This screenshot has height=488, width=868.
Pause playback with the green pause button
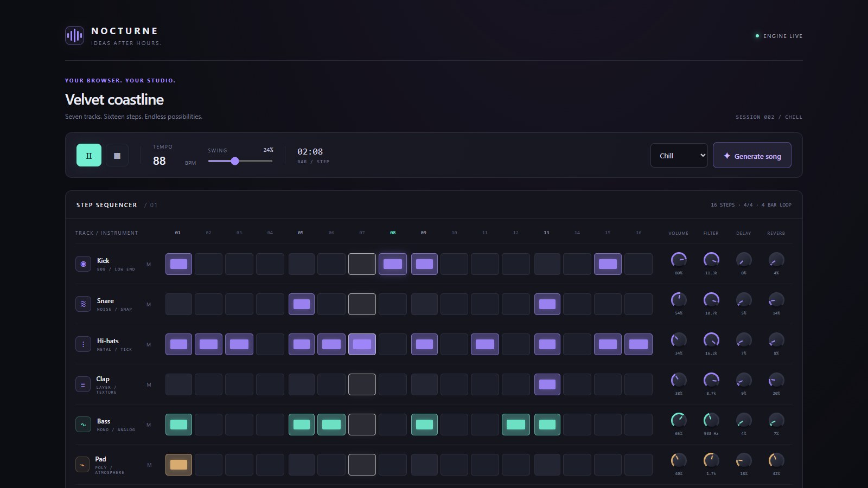[89, 156]
